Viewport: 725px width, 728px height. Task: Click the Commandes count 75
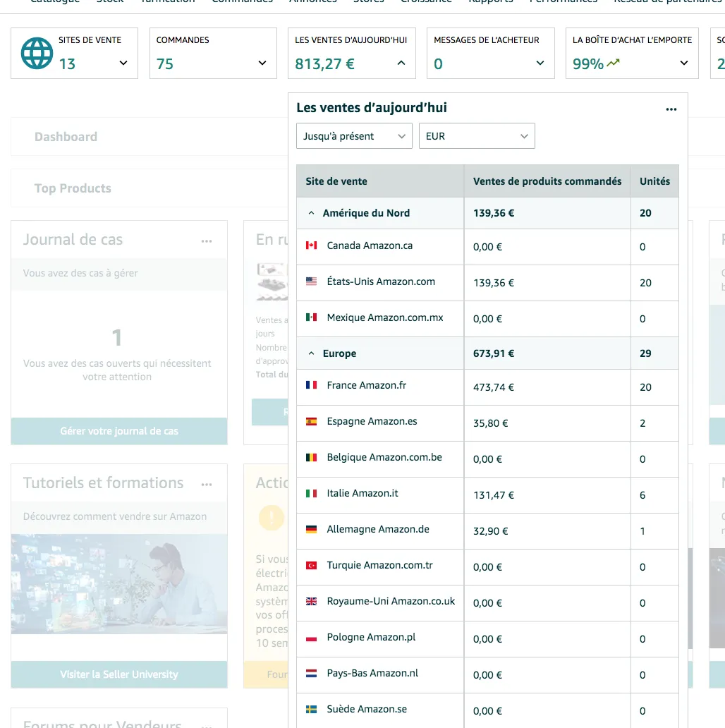tap(165, 63)
